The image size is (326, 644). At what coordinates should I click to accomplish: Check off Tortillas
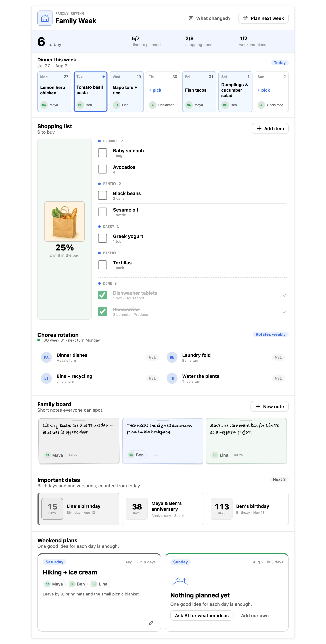[103, 265]
